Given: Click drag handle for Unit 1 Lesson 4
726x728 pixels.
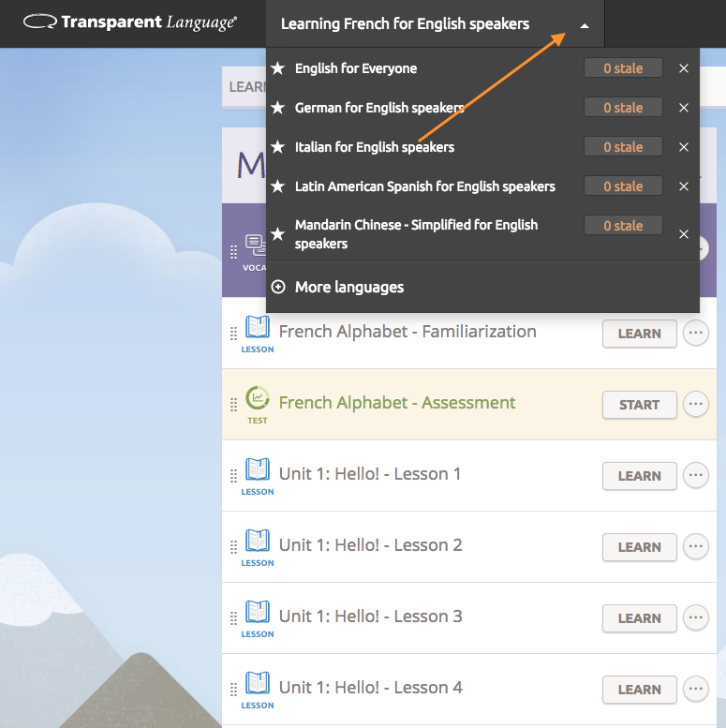Looking at the screenshot, I should 233,690.
